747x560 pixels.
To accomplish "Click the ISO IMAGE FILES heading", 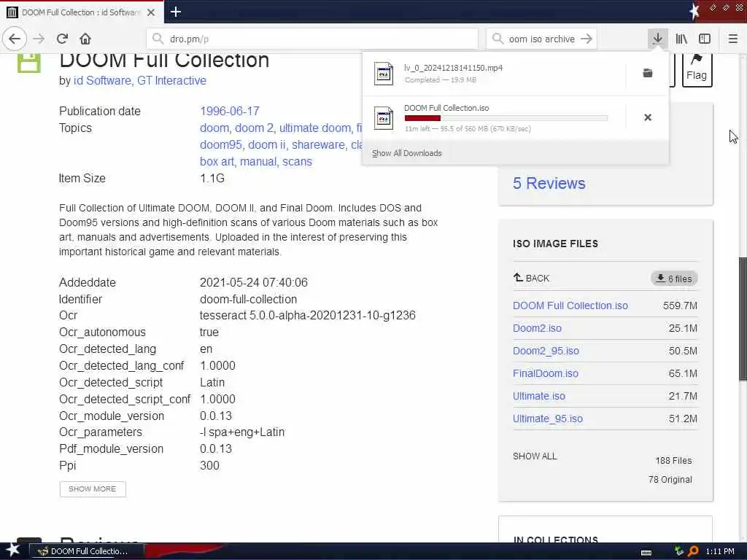I will click(555, 244).
